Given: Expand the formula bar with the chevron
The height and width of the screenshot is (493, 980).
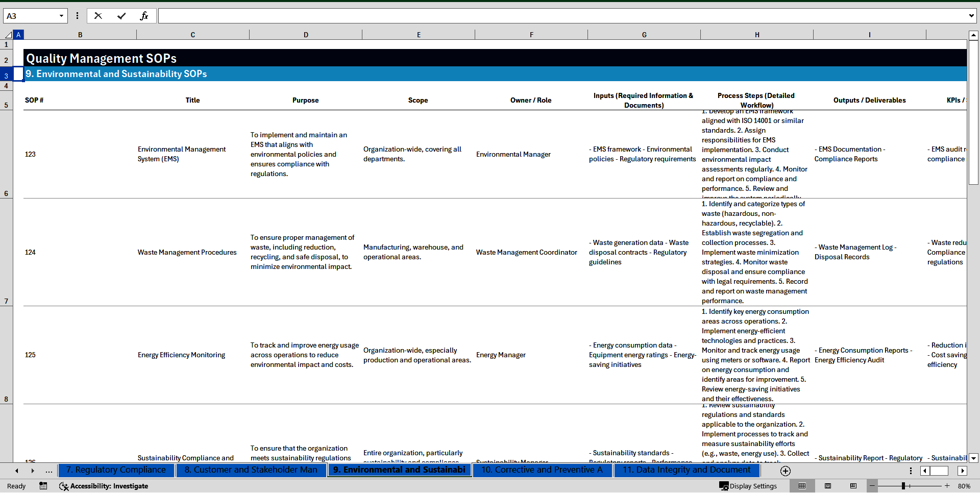Looking at the screenshot, I should click(971, 16).
